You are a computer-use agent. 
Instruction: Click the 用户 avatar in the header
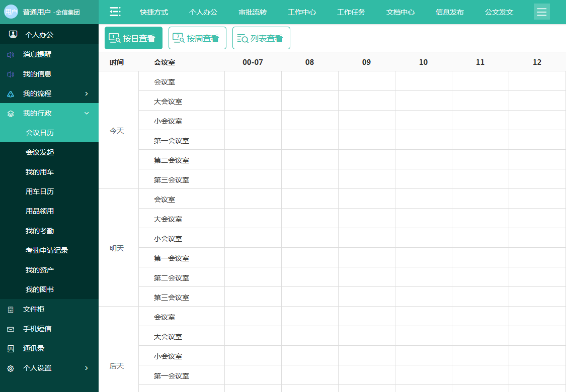tap(10, 11)
